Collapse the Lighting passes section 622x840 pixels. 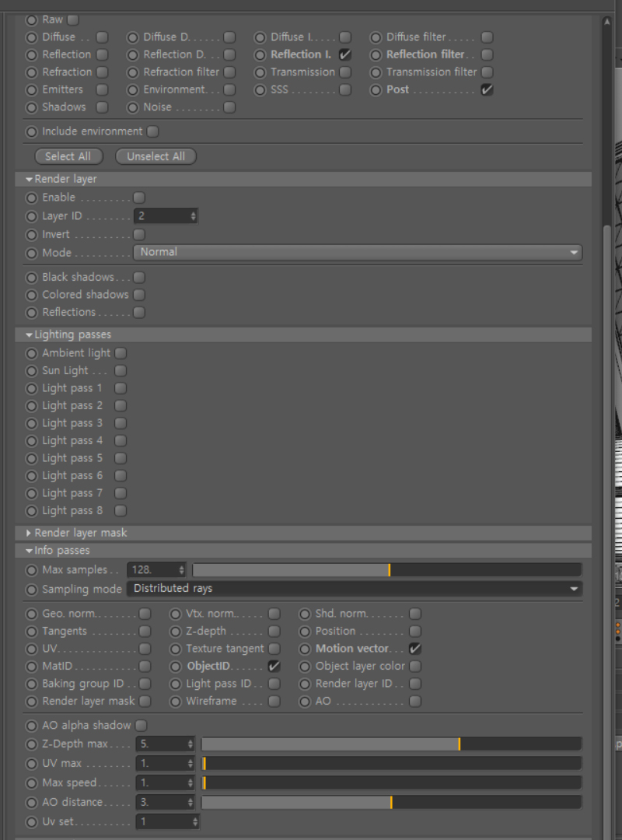coord(29,335)
